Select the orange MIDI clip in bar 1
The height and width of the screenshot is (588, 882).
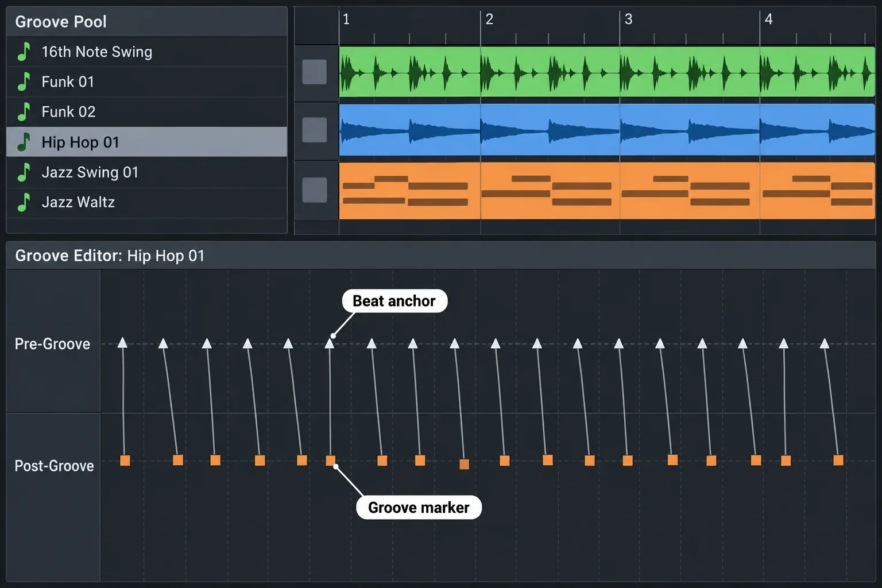410,191
